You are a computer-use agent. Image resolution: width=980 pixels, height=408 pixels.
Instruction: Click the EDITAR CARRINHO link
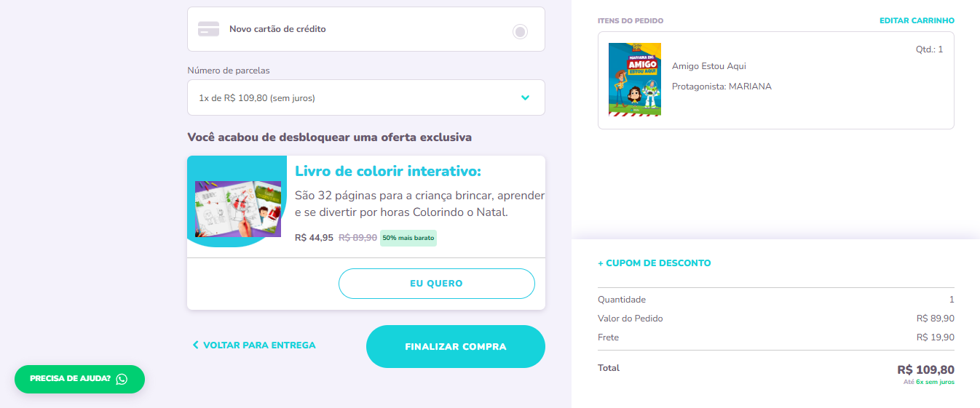pos(917,20)
